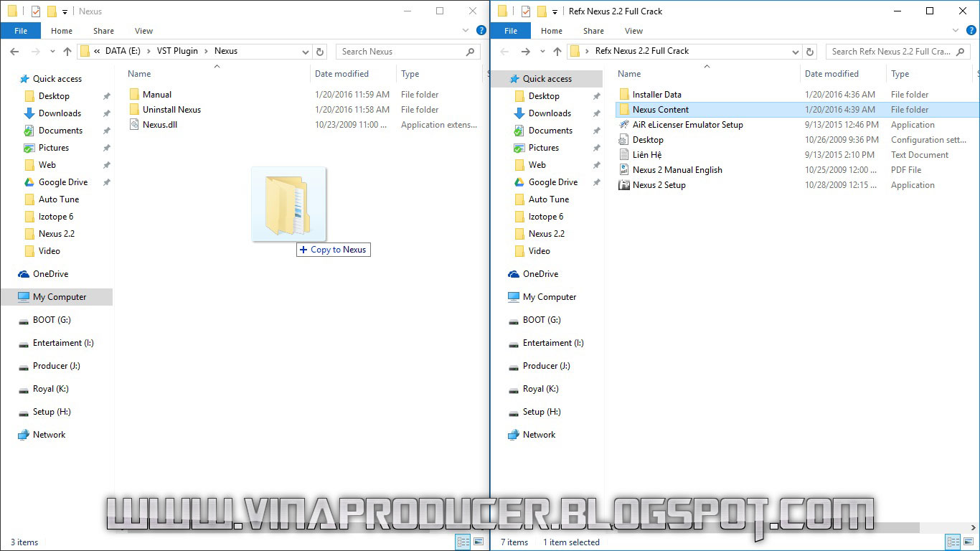Viewport: 980px width, 551px height.
Task: Open File menu in Refx window
Action: (511, 31)
